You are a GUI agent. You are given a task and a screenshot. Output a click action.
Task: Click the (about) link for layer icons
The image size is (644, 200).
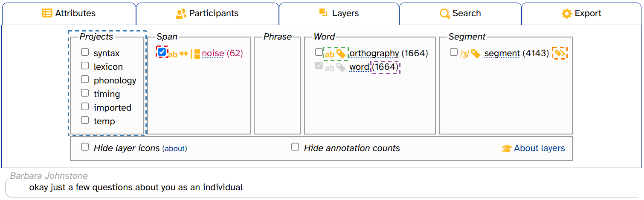click(175, 149)
